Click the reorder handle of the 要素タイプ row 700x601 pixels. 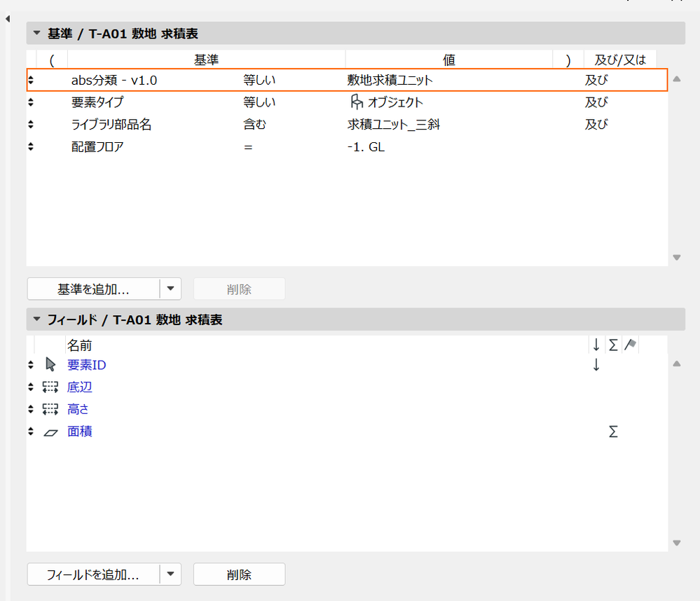[x=31, y=102]
